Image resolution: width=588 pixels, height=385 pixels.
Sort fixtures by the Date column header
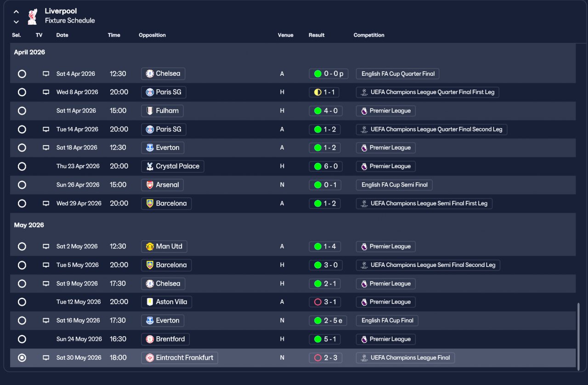pos(62,35)
